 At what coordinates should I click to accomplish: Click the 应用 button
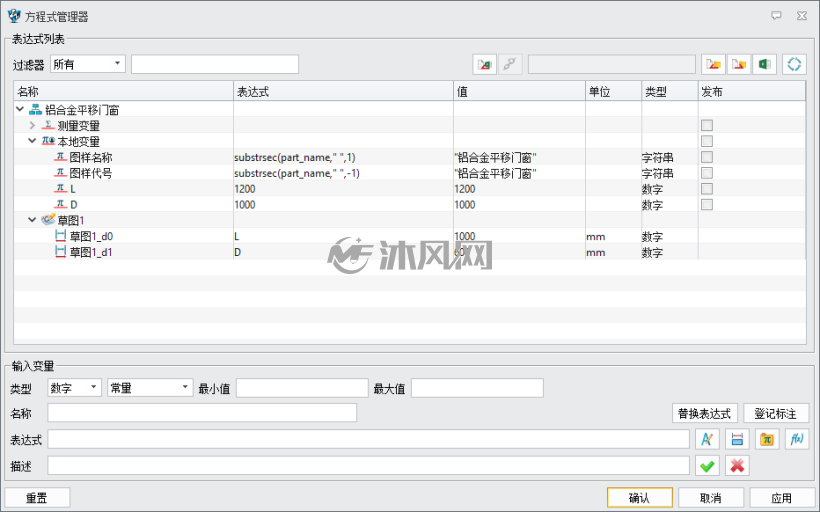(x=782, y=497)
